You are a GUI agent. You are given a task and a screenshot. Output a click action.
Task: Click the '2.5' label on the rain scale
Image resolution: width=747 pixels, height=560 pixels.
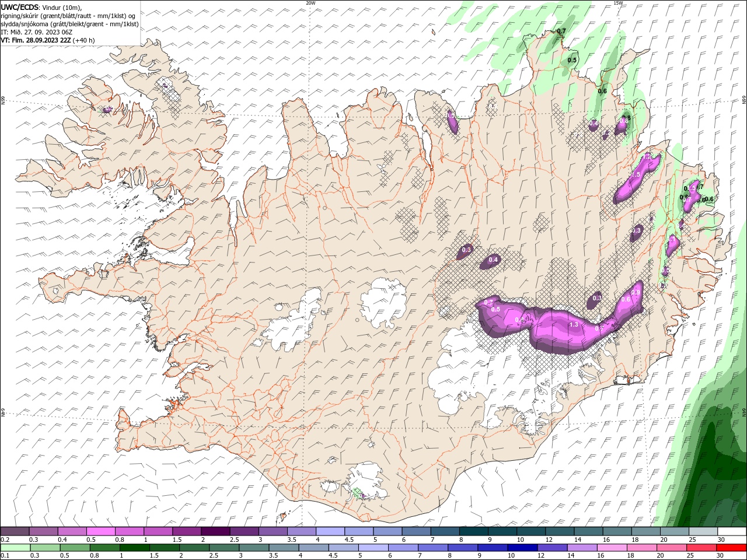[x=214, y=555]
